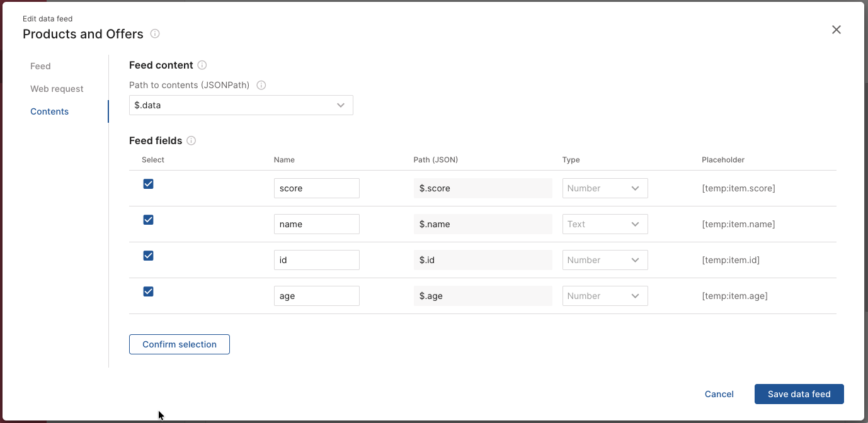Select the Contents section
The height and width of the screenshot is (423, 868).
pyautogui.click(x=50, y=111)
